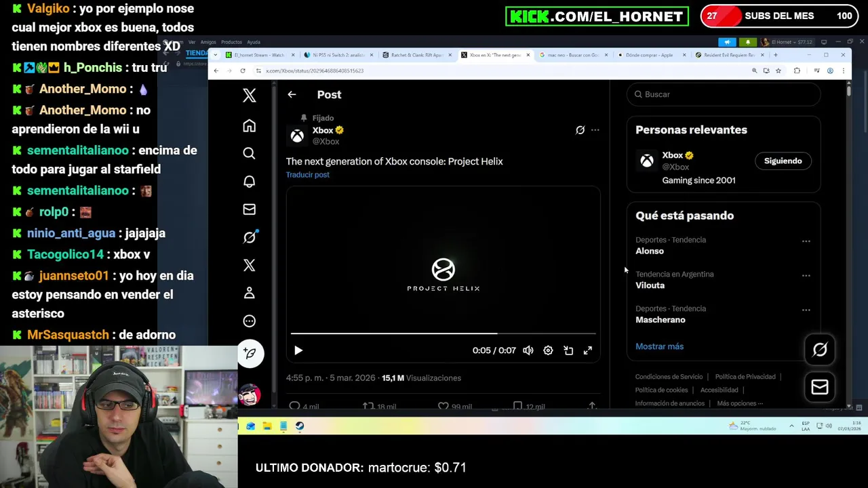Open Alonso trending topic
Image resolution: width=868 pixels, height=488 pixels.
click(x=650, y=251)
